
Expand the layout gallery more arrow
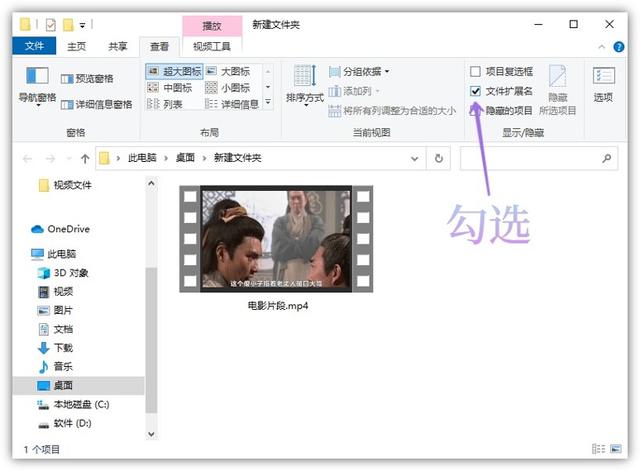pyautogui.click(x=268, y=102)
